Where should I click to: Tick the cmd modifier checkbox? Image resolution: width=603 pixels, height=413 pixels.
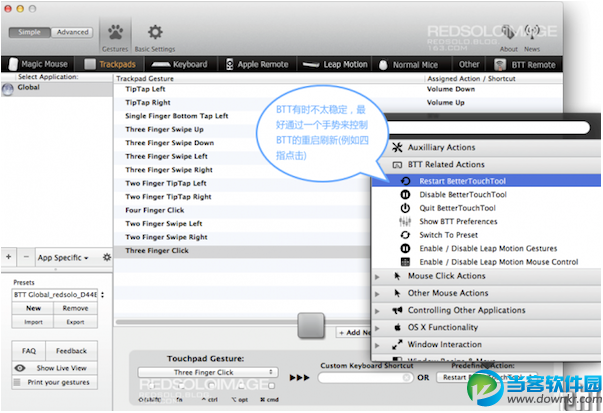pyautogui.click(x=272, y=385)
